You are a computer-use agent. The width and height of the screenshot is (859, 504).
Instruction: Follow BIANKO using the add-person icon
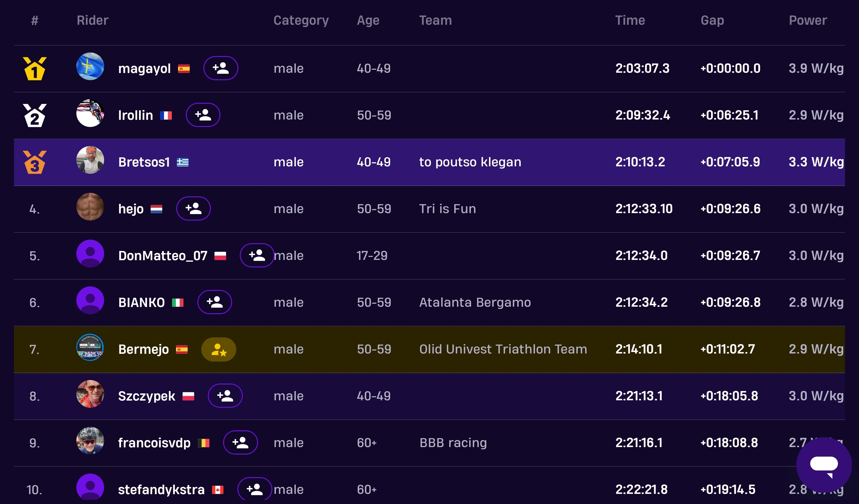point(214,302)
